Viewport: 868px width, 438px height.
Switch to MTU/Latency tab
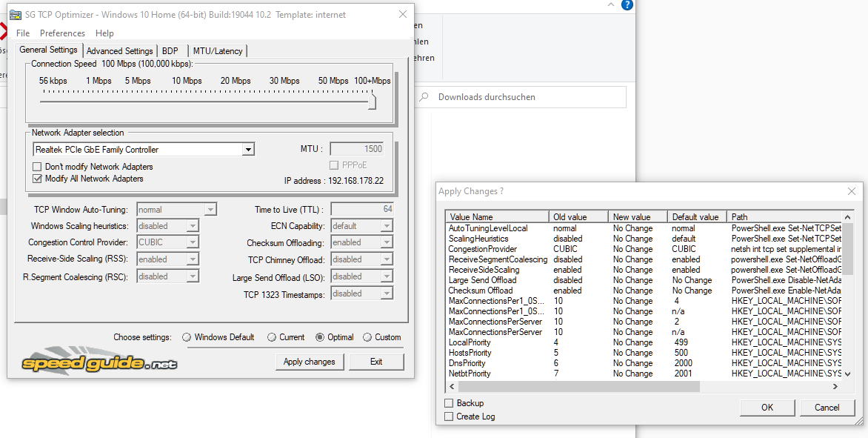pos(218,51)
